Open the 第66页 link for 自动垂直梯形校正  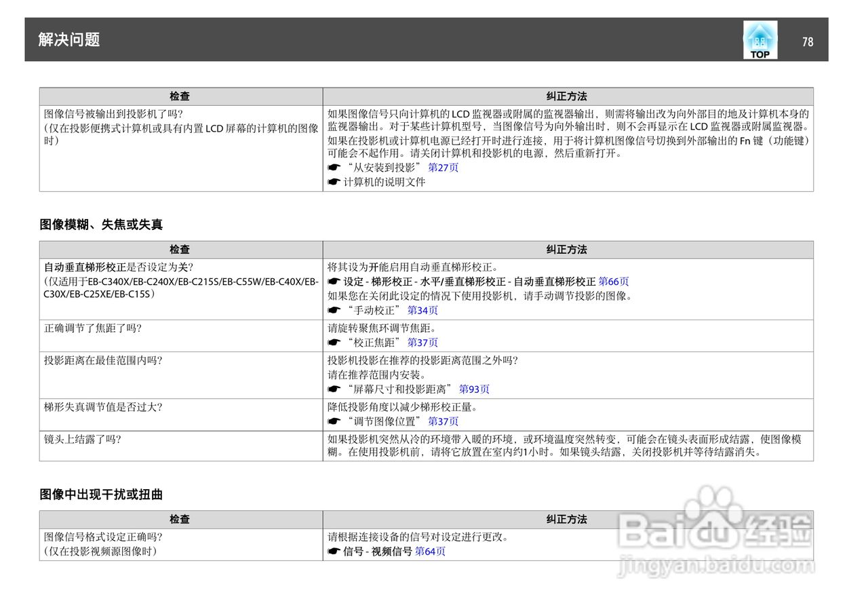pyautogui.click(x=614, y=282)
